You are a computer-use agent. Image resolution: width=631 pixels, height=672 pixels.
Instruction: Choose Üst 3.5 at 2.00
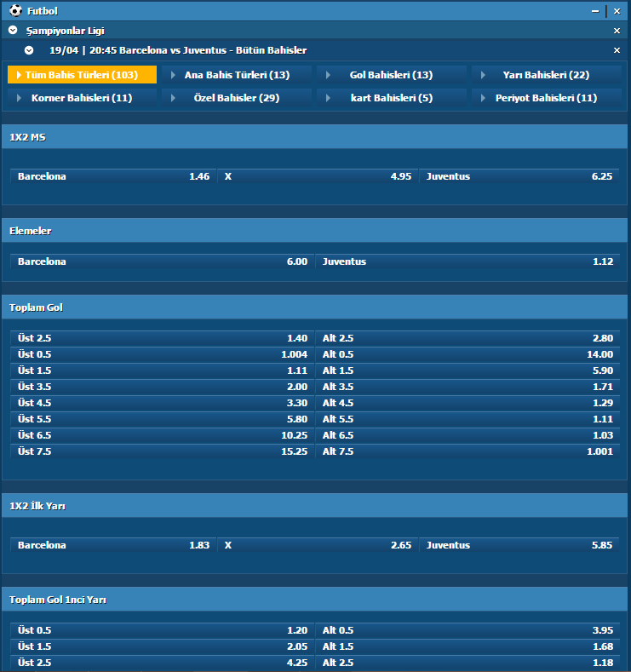(163, 387)
